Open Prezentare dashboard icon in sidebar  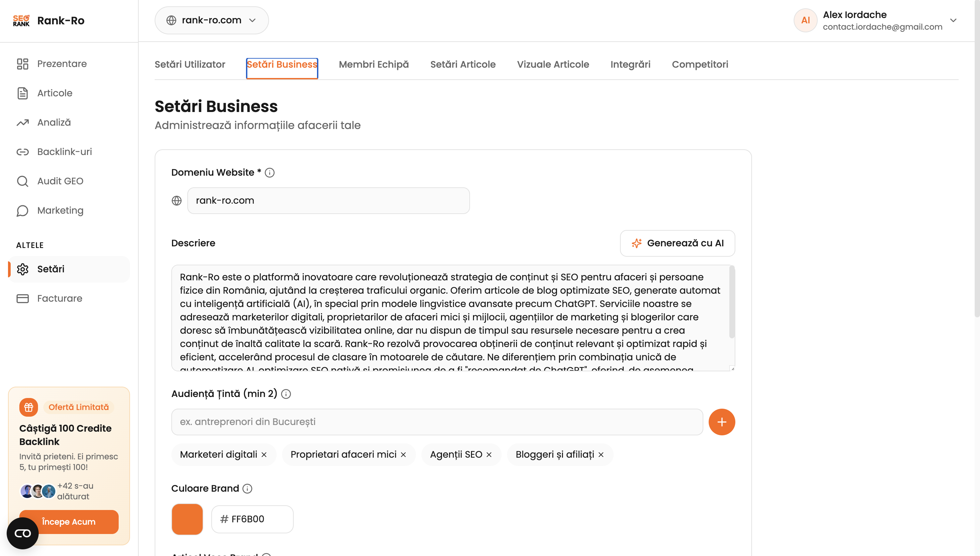tap(23, 64)
